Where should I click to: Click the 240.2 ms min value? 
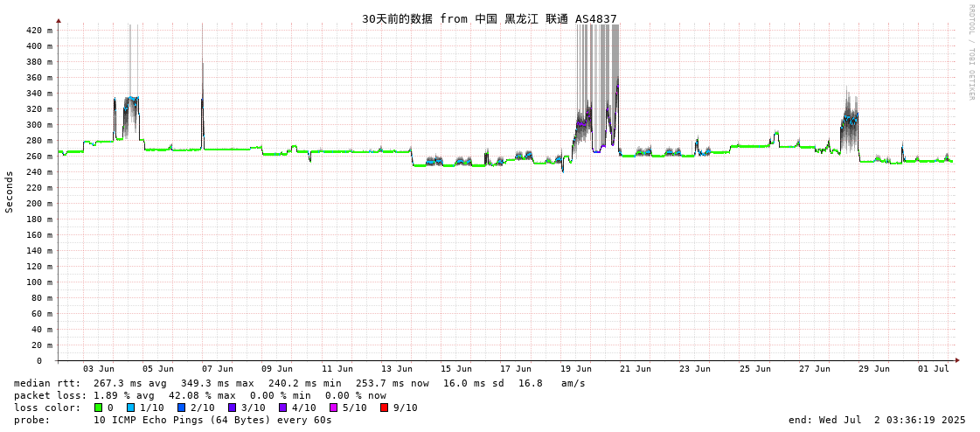pos(303,383)
